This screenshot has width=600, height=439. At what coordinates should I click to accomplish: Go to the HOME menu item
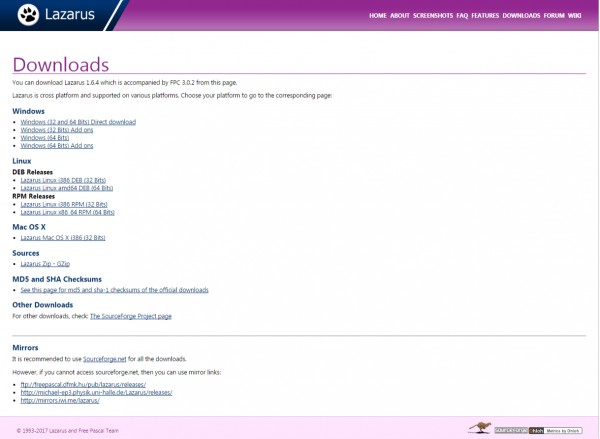[x=378, y=16]
